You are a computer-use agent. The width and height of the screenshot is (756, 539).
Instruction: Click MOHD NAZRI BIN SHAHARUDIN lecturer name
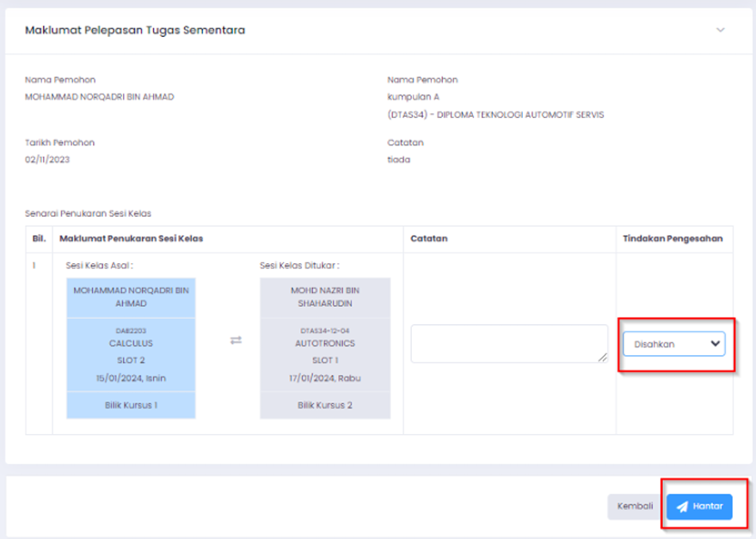[x=324, y=296]
